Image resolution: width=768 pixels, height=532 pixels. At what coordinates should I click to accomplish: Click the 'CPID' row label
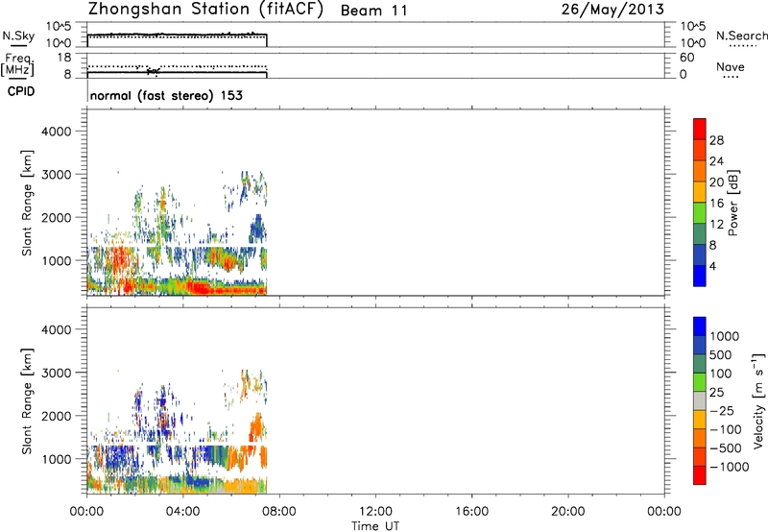(21, 91)
